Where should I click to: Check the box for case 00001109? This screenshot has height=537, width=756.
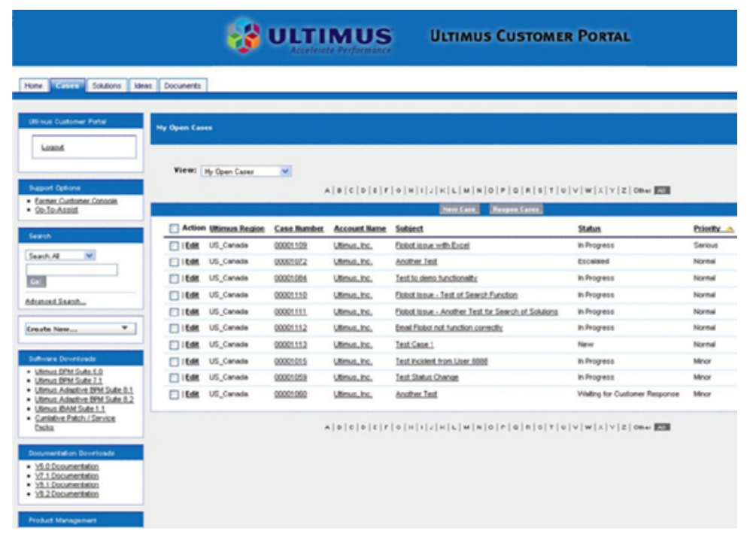(x=175, y=245)
